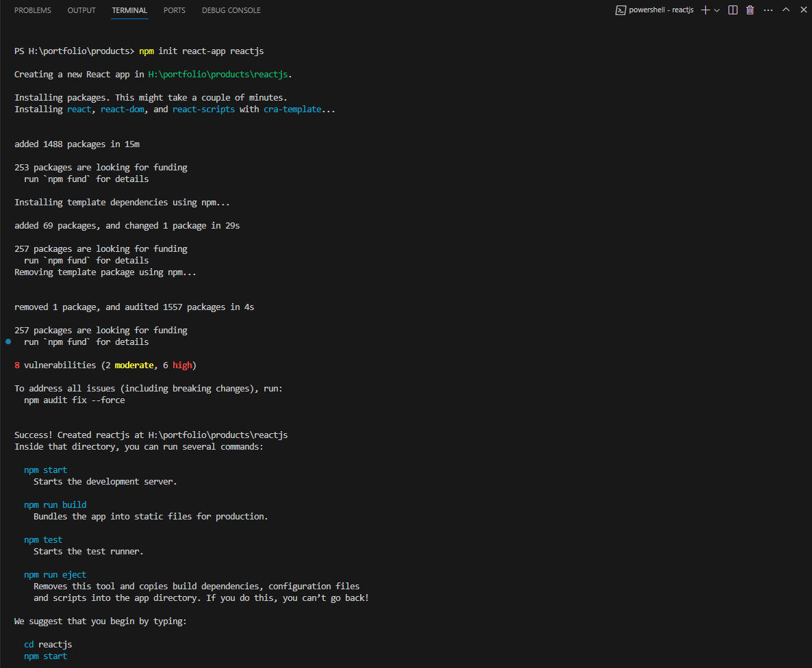
Task: Split the terminal panel
Action: tap(733, 10)
